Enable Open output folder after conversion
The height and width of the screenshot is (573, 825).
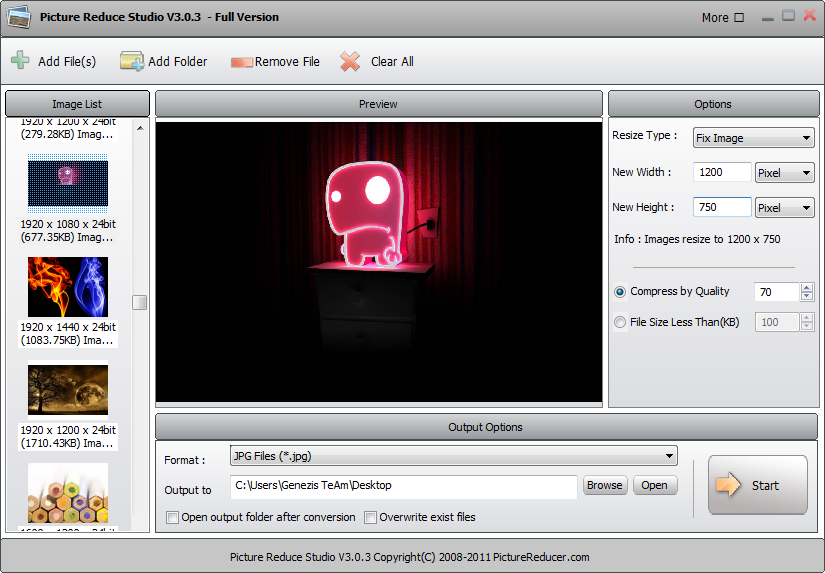point(172,517)
